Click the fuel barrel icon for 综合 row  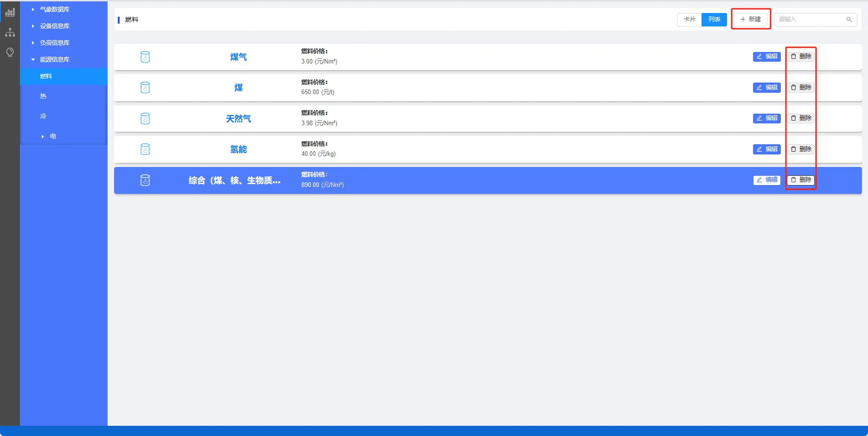145,180
